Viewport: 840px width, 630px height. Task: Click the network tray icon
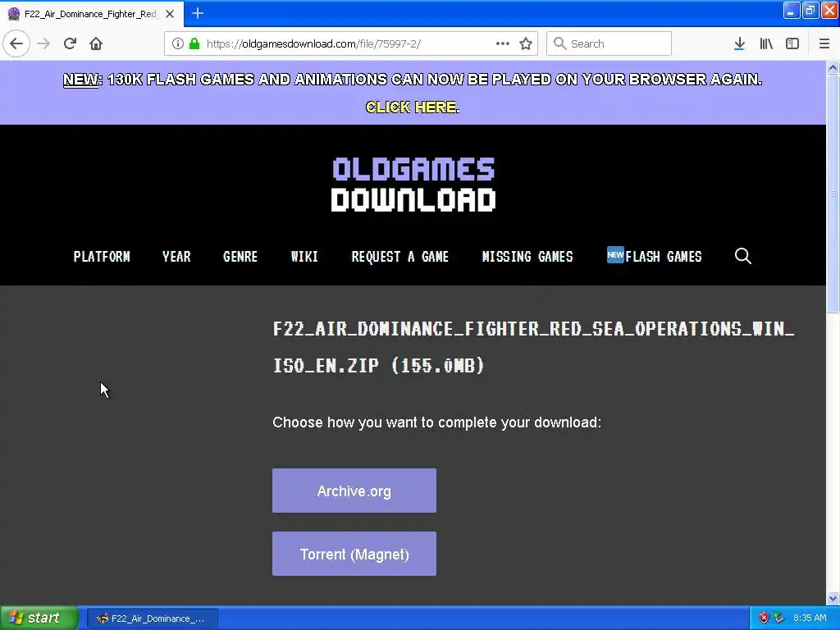point(779,618)
